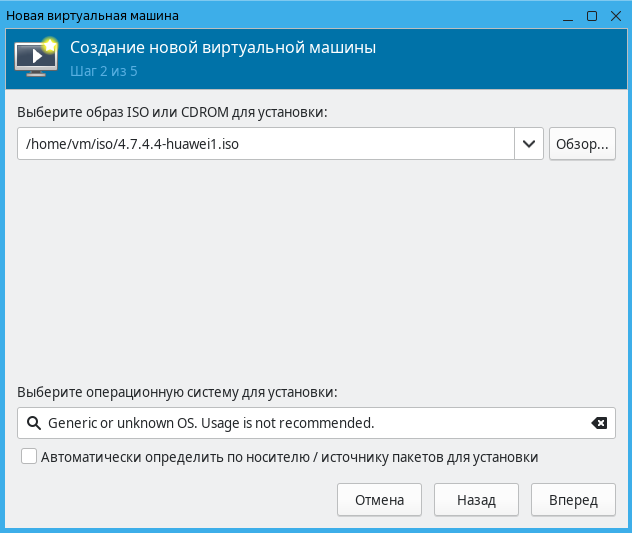This screenshot has width=632, height=533.
Task: Click the 'Generic or unknown OS' search field
Action: click(310, 423)
